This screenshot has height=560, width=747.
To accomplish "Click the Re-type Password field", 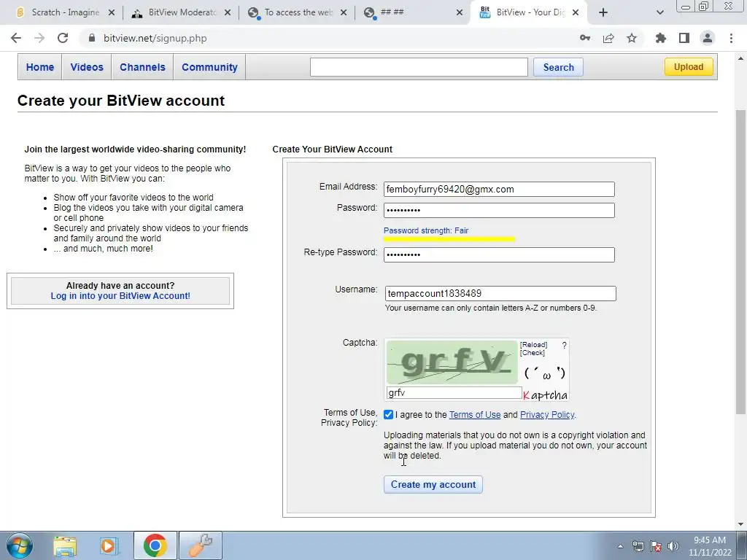I will pyautogui.click(x=499, y=254).
